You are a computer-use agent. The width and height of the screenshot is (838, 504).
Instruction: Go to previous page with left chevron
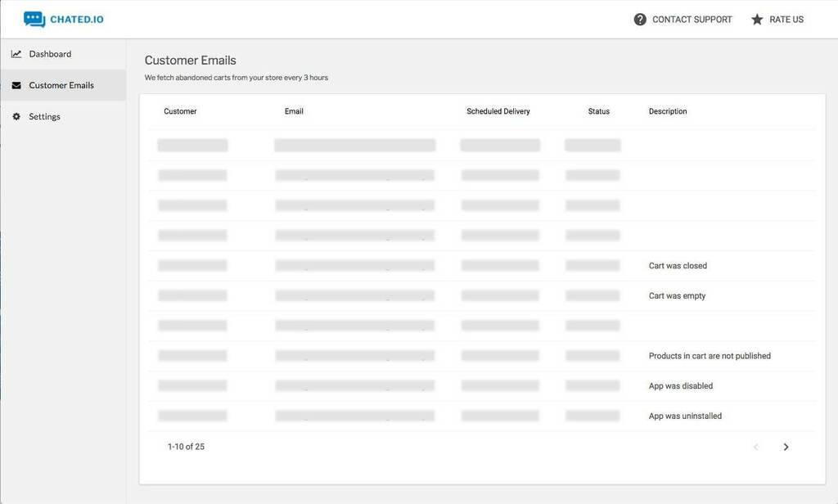click(x=755, y=447)
